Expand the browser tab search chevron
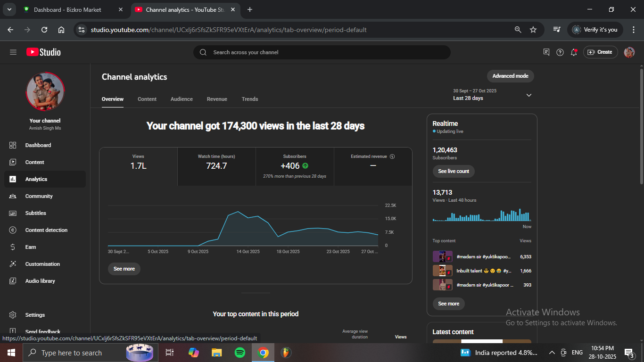644x362 pixels. [9, 9]
